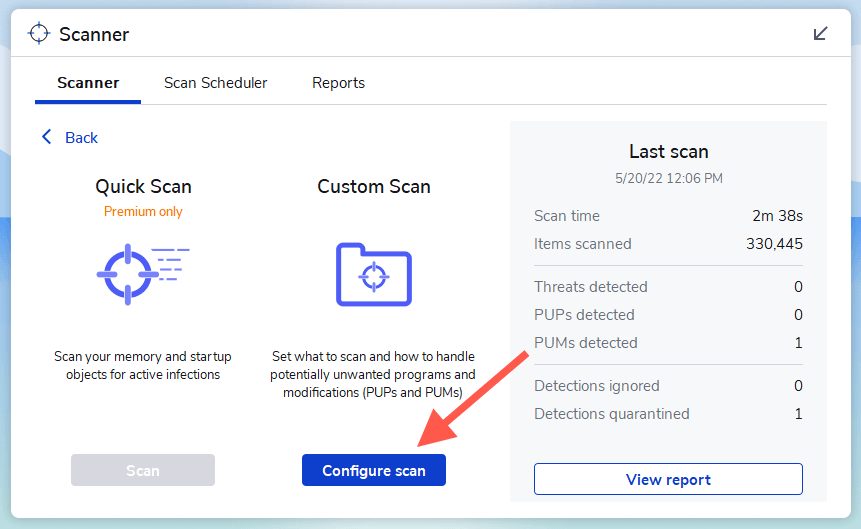This screenshot has width=861, height=529.
Task: Click the orange Premium only label
Action: 143,212
